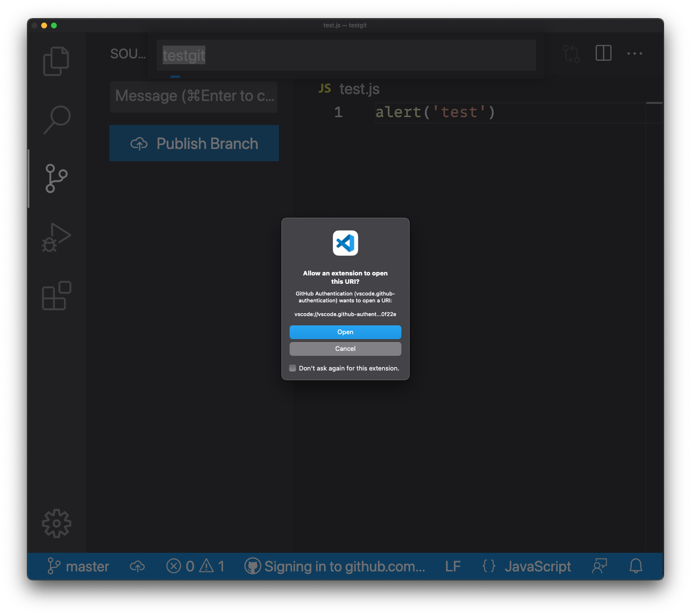Viewport: 691px width, 616px height.
Task: Open the LF end-of-line selector
Action: pos(452,566)
